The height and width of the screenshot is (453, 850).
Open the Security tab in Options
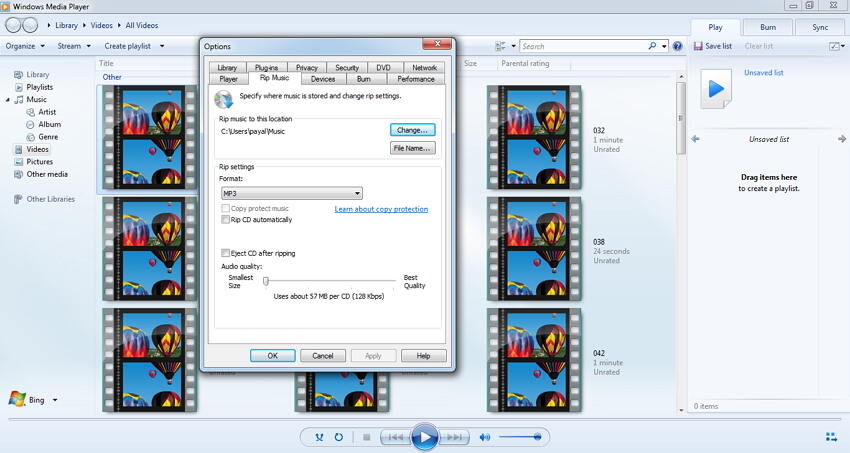click(x=347, y=68)
